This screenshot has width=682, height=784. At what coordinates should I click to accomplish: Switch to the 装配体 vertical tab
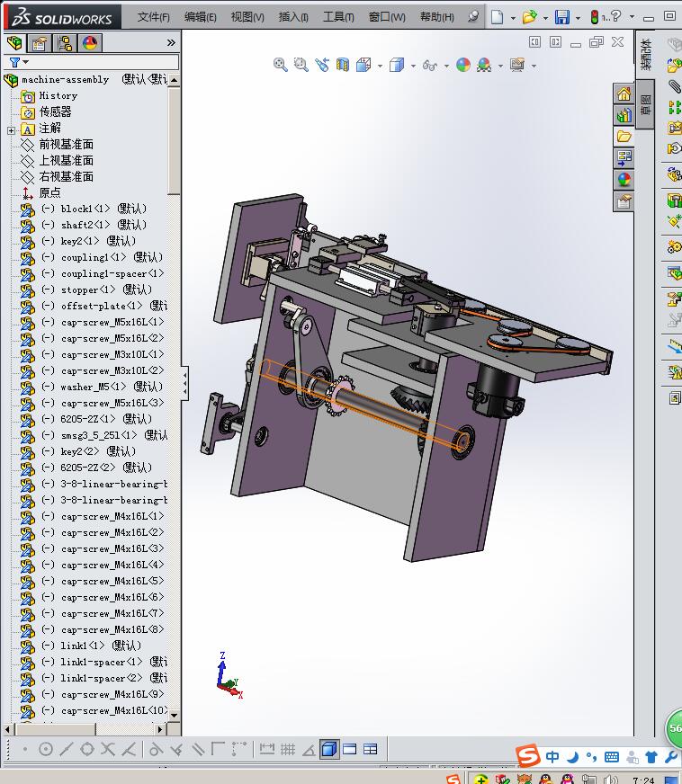point(645,54)
